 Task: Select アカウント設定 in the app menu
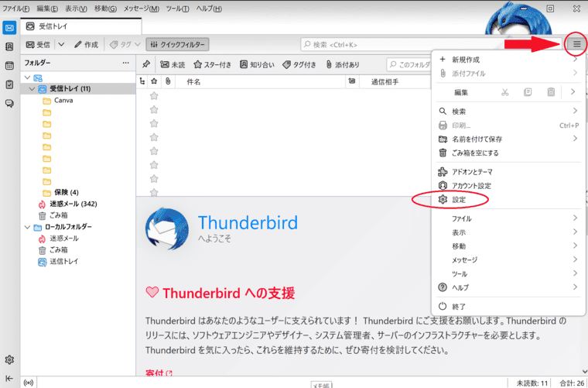[x=508, y=185]
